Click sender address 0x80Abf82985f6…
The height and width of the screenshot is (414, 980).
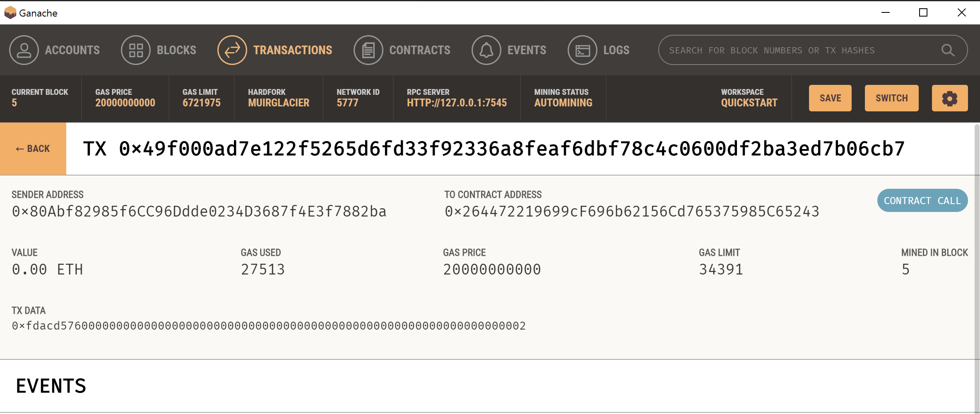(199, 212)
